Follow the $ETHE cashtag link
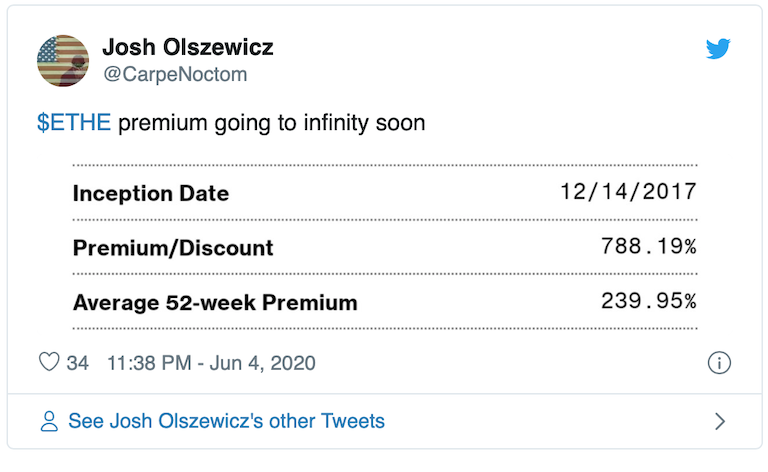Viewport: 768px width, 472px height. (x=74, y=124)
